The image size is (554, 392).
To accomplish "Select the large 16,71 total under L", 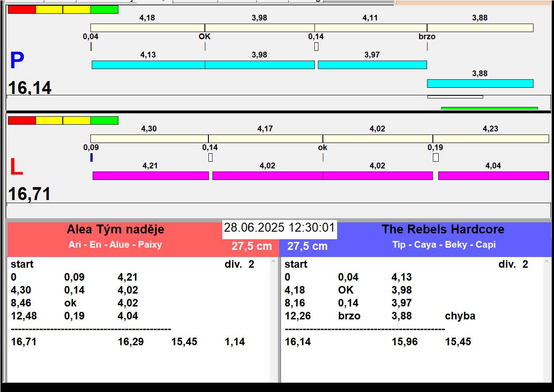I will point(29,194).
